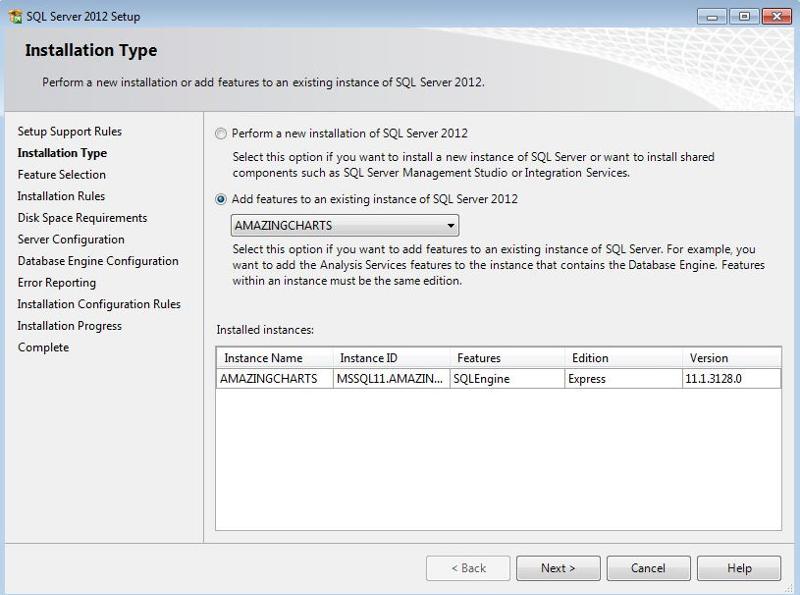Go to Server Configuration step
800x595 pixels.
pyautogui.click(x=71, y=239)
